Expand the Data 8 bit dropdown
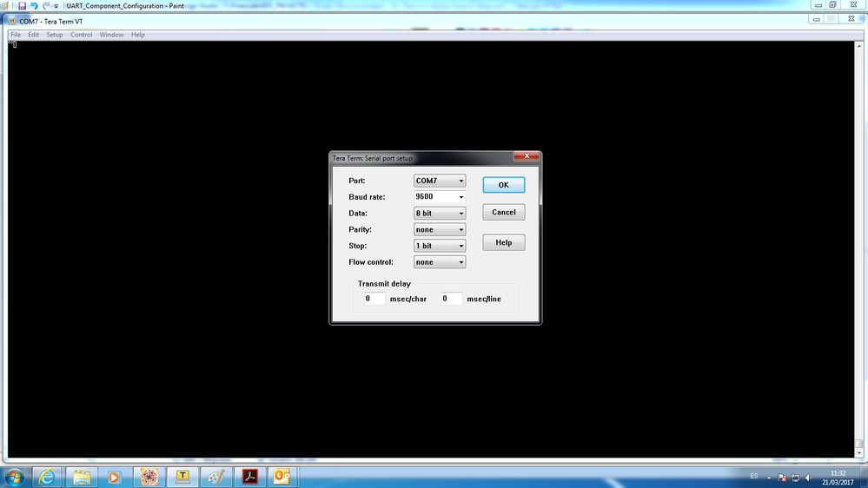 [x=440, y=214]
